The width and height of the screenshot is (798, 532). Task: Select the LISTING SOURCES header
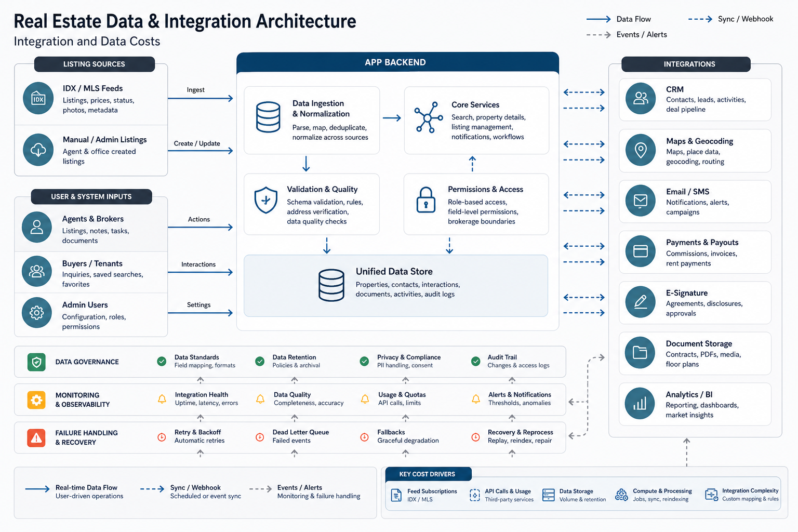(95, 64)
